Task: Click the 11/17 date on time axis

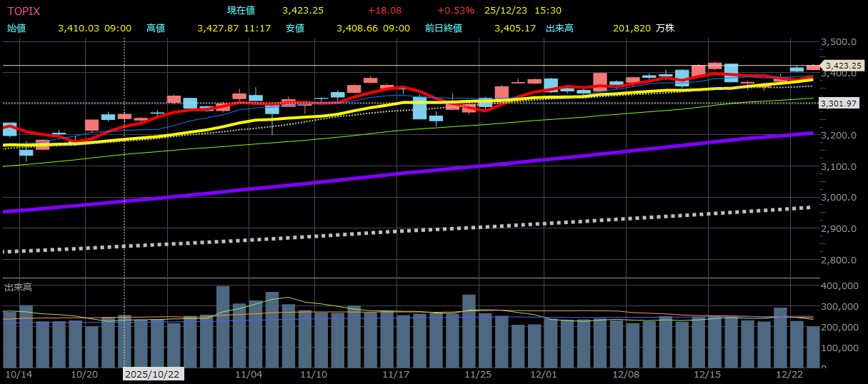Action: [x=395, y=374]
